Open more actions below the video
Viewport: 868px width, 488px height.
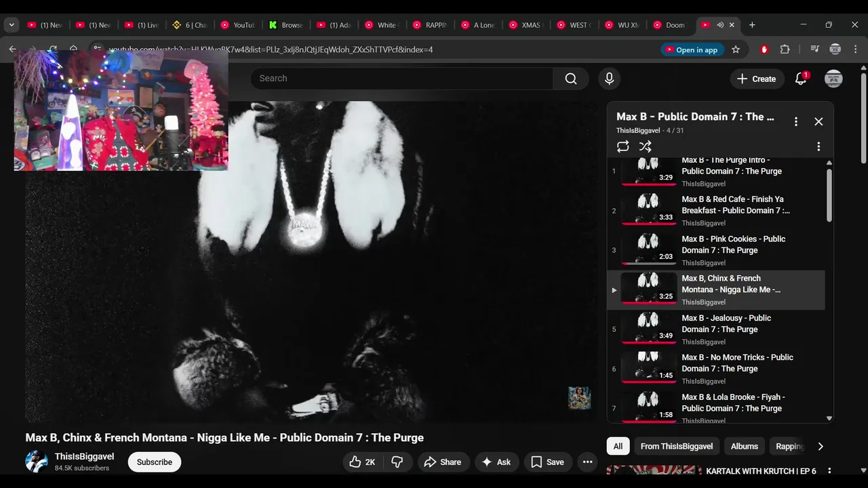[587, 462]
